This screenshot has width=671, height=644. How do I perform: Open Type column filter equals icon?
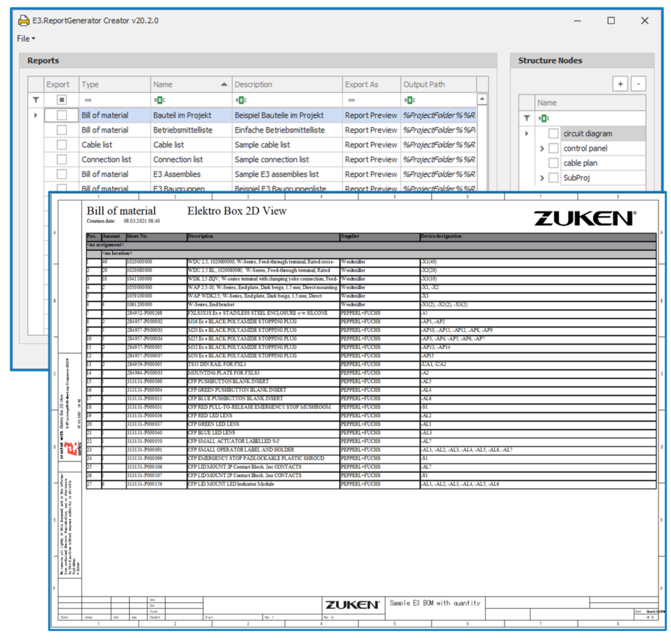(88, 100)
